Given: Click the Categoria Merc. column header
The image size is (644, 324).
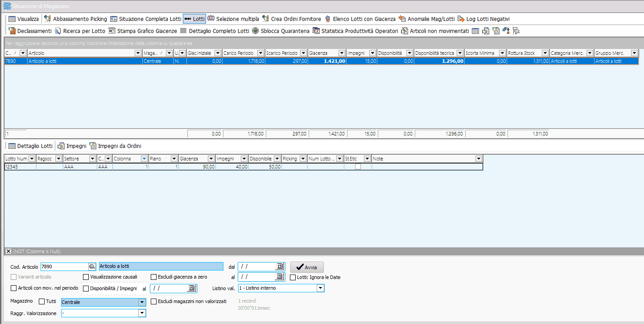Looking at the screenshot, I should coord(572,53).
